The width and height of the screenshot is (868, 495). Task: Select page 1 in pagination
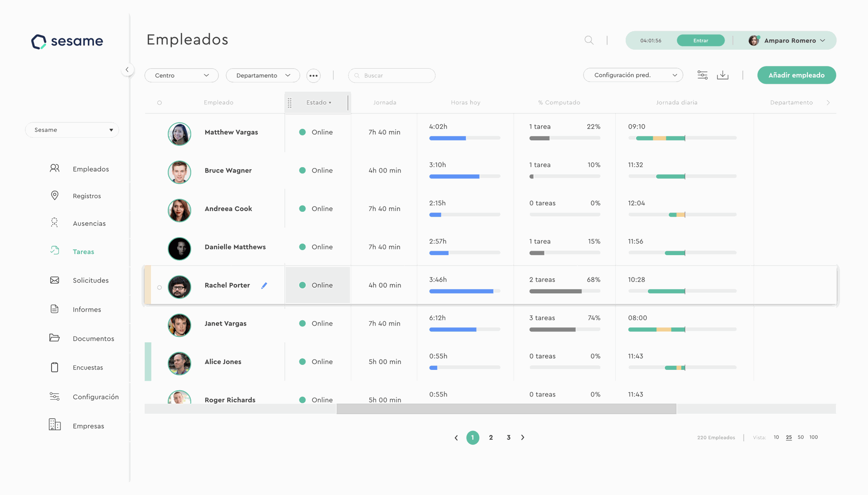[x=473, y=437]
